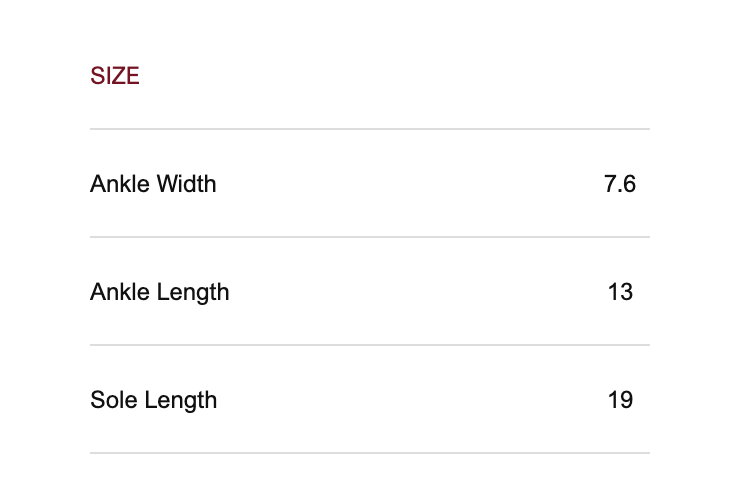This screenshot has height=492, width=744.
Task: Click the divider below the Ankle Length row
Action: (x=370, y=345)
